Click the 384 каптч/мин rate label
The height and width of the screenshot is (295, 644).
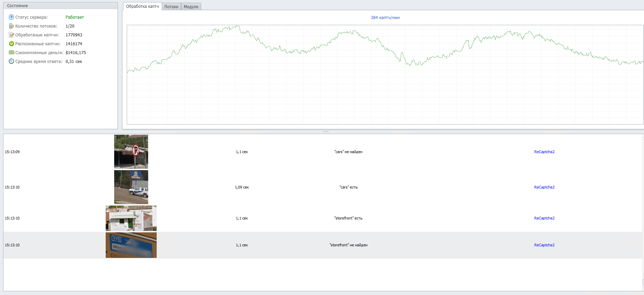[385, 18]
